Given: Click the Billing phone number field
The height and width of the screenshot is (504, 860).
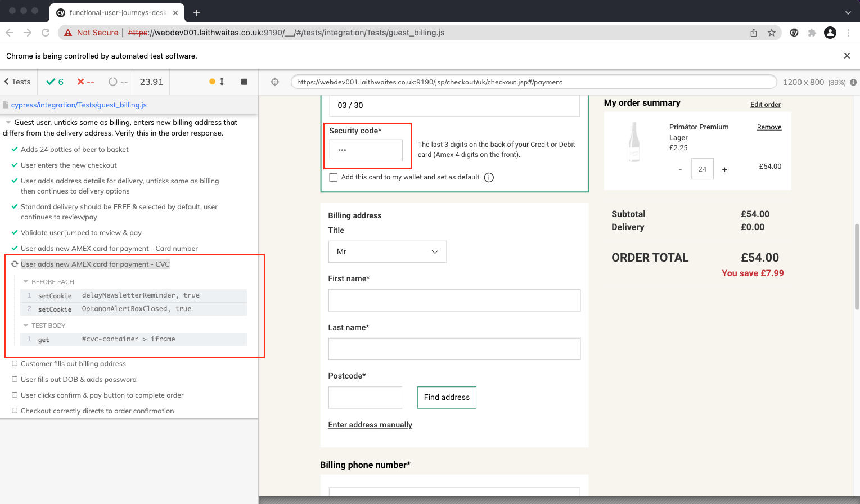Looking at the screenshot, I should tap(454, 492).
